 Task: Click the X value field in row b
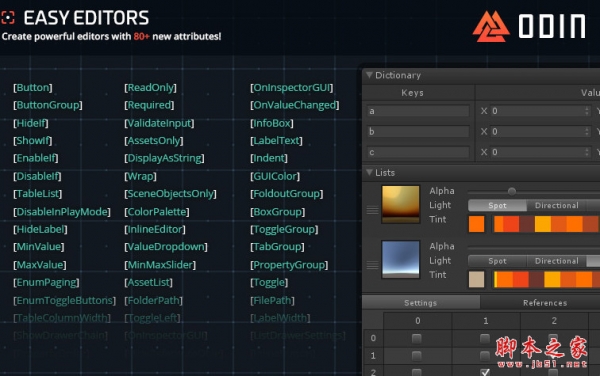[540, 132]
